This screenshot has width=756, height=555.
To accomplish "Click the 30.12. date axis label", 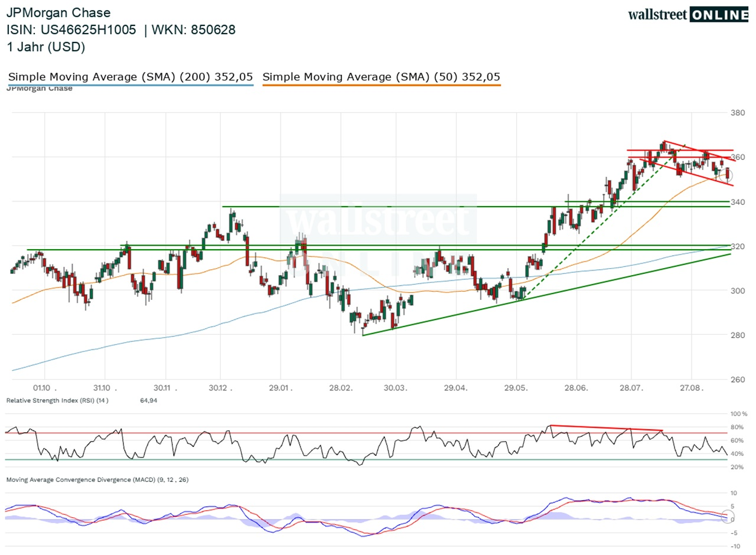I will pyautogui.click(x=221, y=388).
